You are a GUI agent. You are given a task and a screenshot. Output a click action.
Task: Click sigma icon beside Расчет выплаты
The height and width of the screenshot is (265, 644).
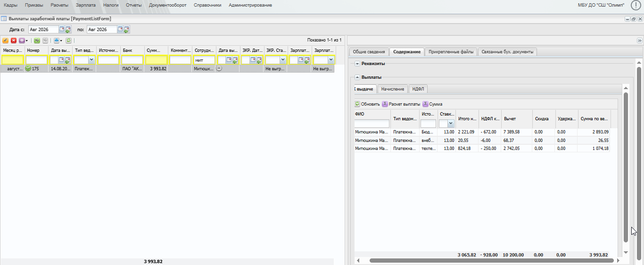(385, 104)
